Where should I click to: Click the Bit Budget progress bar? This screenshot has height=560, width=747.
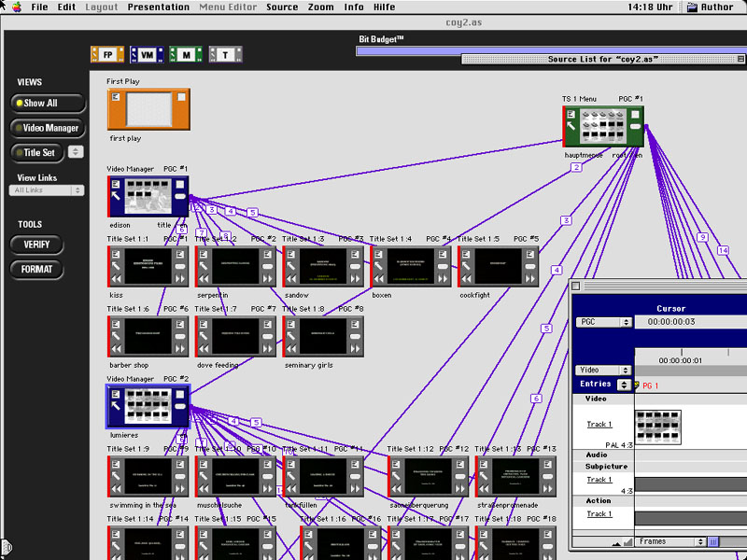pos(551,51)
